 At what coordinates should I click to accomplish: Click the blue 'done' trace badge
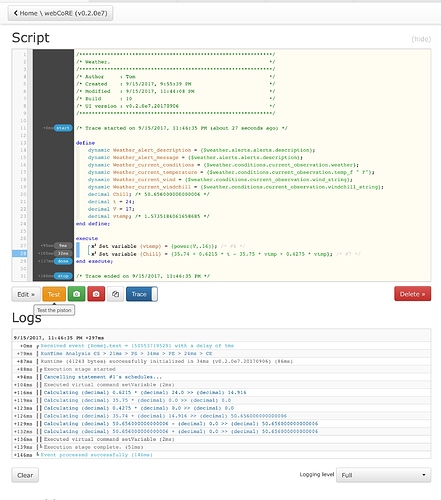coord(63,261)
